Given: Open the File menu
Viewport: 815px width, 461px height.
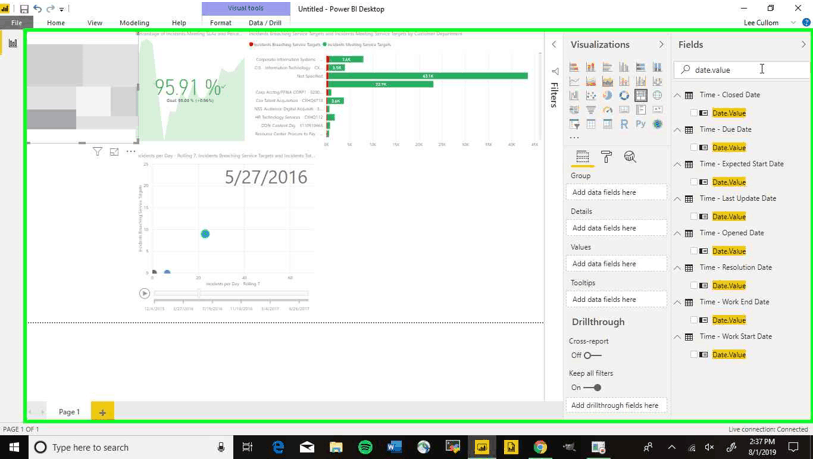Looking at the screenshot, I should coord(17,23).
